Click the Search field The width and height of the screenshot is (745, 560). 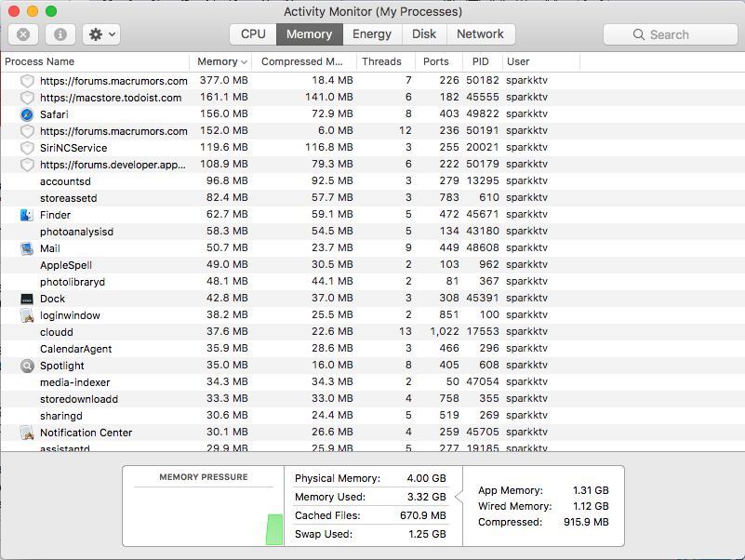pos(671,34)
